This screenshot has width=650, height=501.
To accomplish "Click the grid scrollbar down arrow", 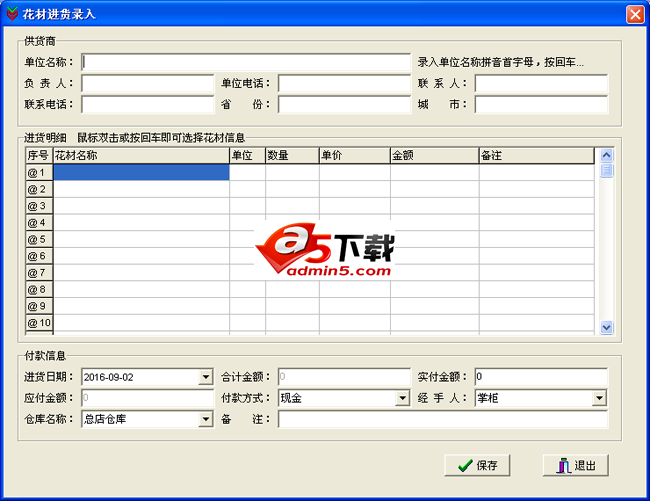I will [x=606, y=327].
